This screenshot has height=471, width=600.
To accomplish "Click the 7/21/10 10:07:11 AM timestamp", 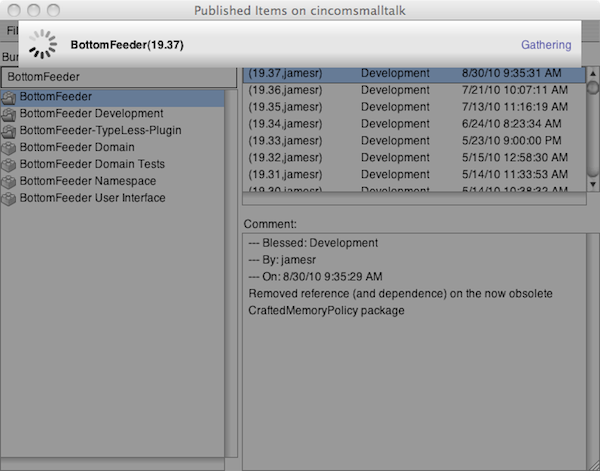I will (x=515, y=90).
